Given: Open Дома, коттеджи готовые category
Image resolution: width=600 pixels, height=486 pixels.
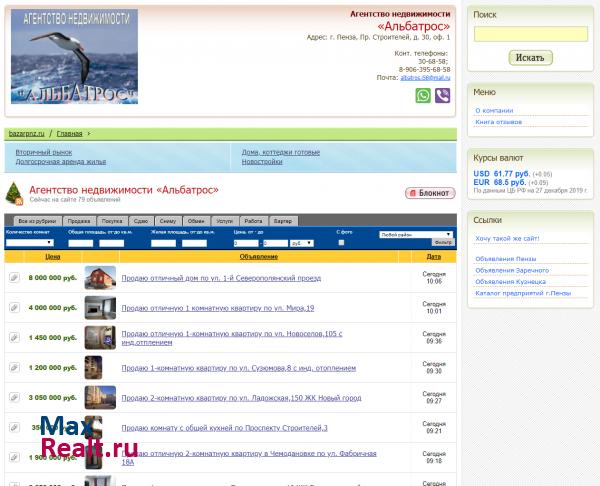Looking at the screenshot, I should (280, 152).
